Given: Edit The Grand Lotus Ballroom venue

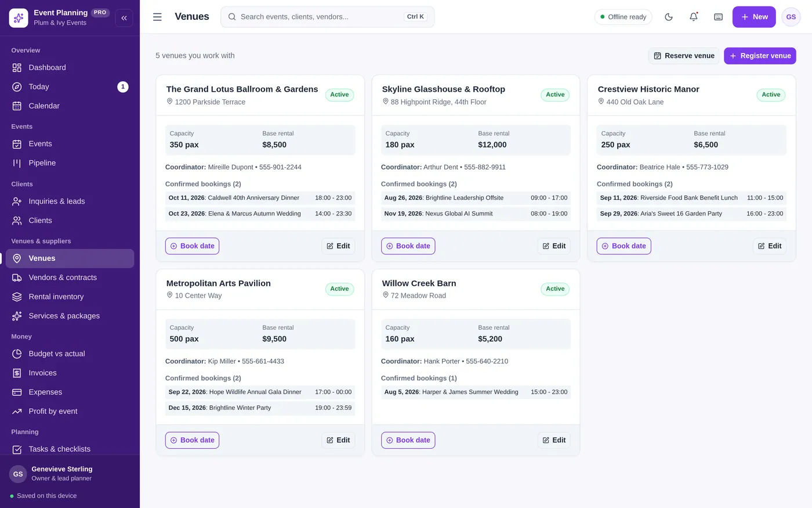Looking at the screenshot, I should tap(338, 246).
